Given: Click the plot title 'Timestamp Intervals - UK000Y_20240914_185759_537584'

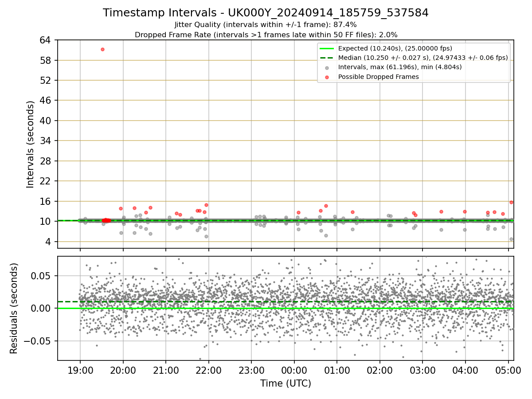Looking at the screenshot, I should (266, 13).
